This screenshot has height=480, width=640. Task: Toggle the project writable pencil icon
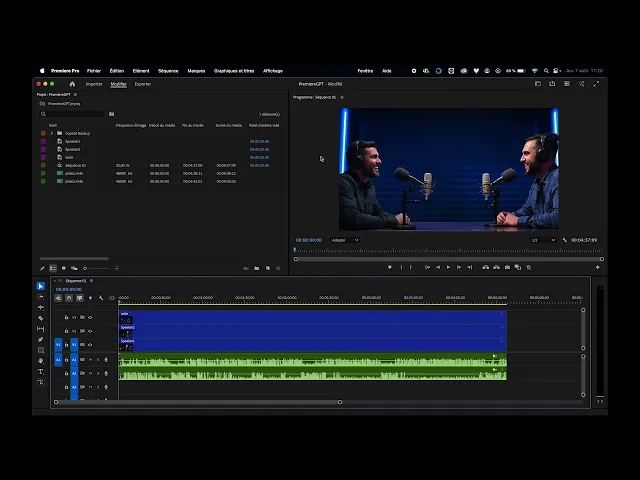(42, 268)
